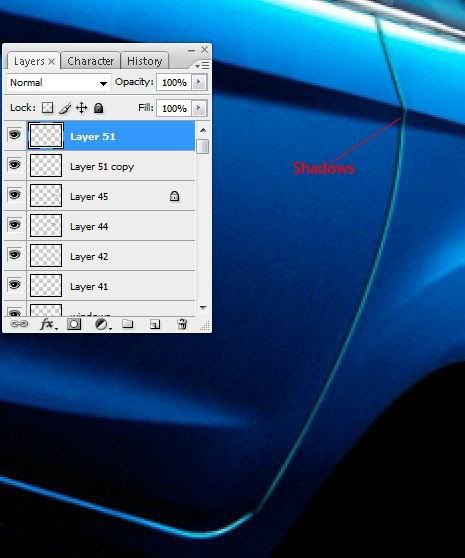Delete layer with trash icon
465x558 pixels.
[182, 324]
